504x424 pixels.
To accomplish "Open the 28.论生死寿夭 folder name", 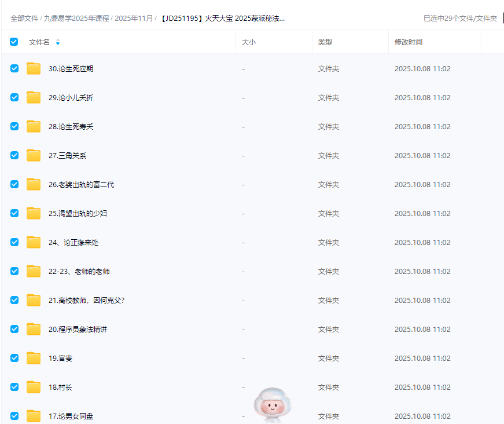I will [x=71, y=126].
